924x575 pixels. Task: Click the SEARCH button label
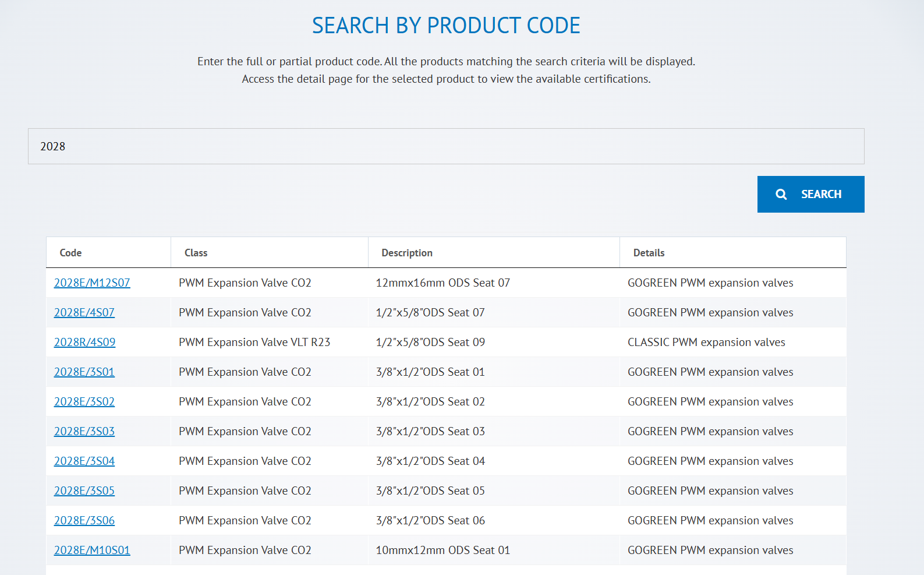pyautogui.click(x=821, y=195)
